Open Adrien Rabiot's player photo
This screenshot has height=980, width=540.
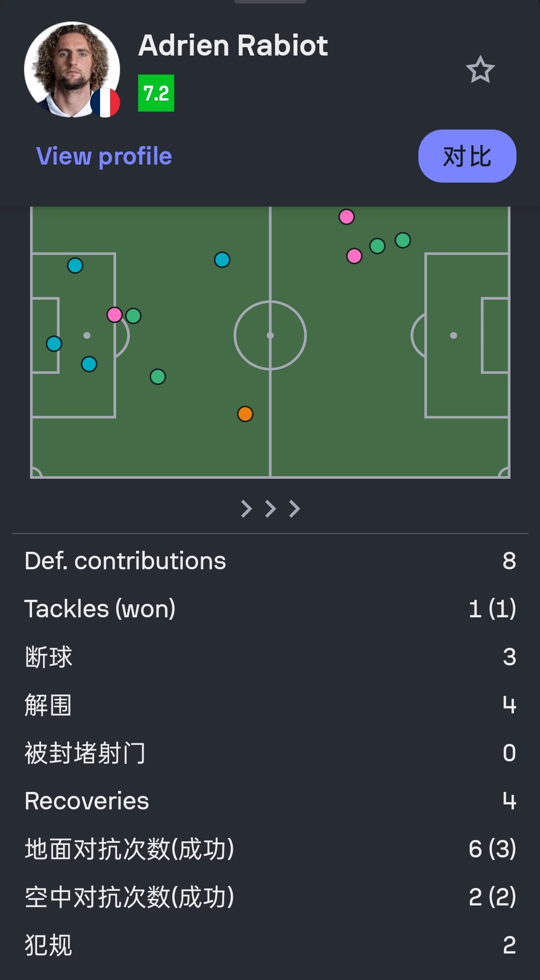72,69
